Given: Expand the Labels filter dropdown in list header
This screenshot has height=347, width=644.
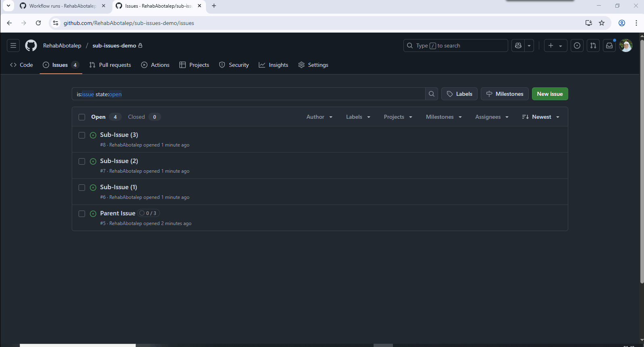Looking at the screenshot, I should tap(358, 117).
